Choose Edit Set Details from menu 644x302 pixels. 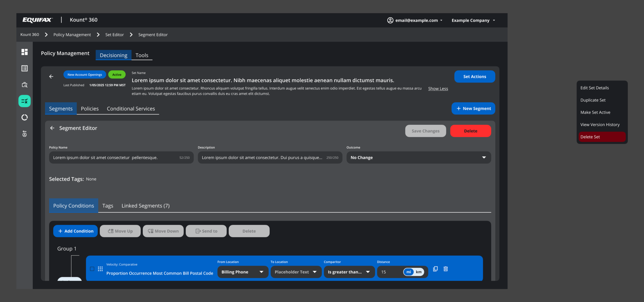point(602,88)
